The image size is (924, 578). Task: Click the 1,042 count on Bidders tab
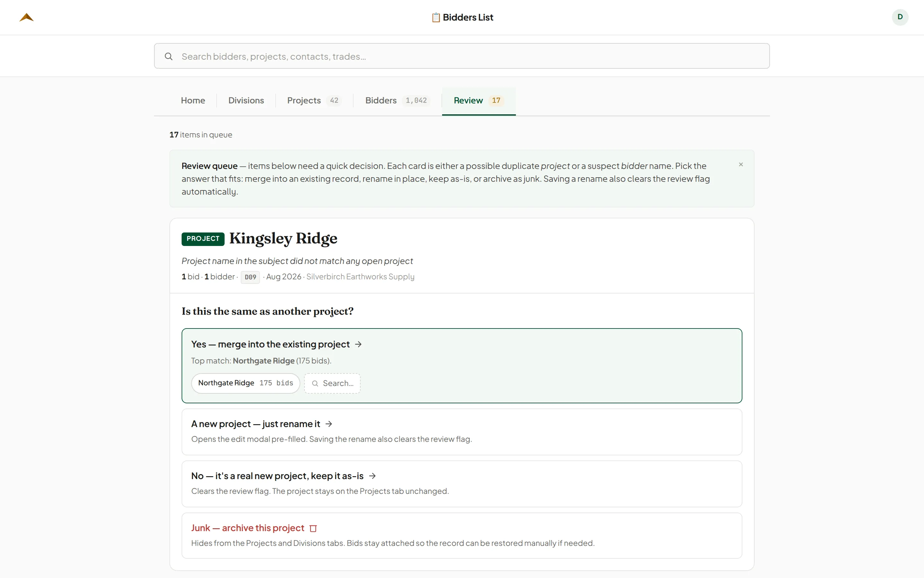[416, 101]
